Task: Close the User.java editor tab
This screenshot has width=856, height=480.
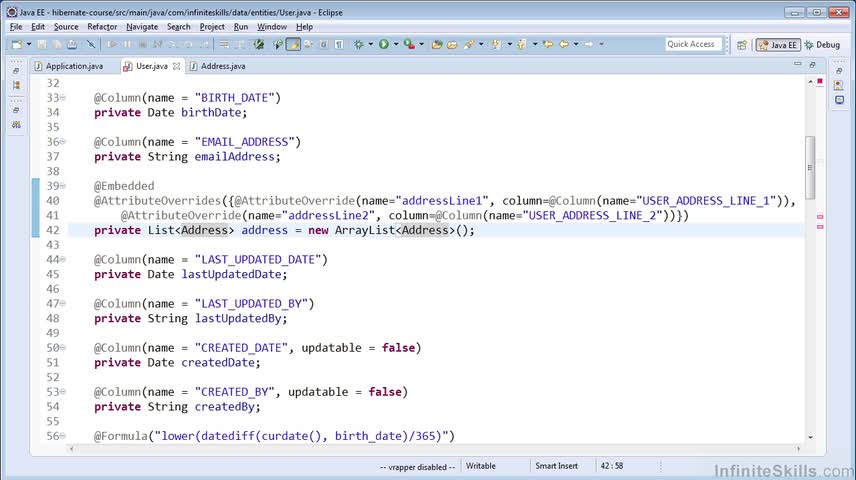Action: [x=176, y=66]
